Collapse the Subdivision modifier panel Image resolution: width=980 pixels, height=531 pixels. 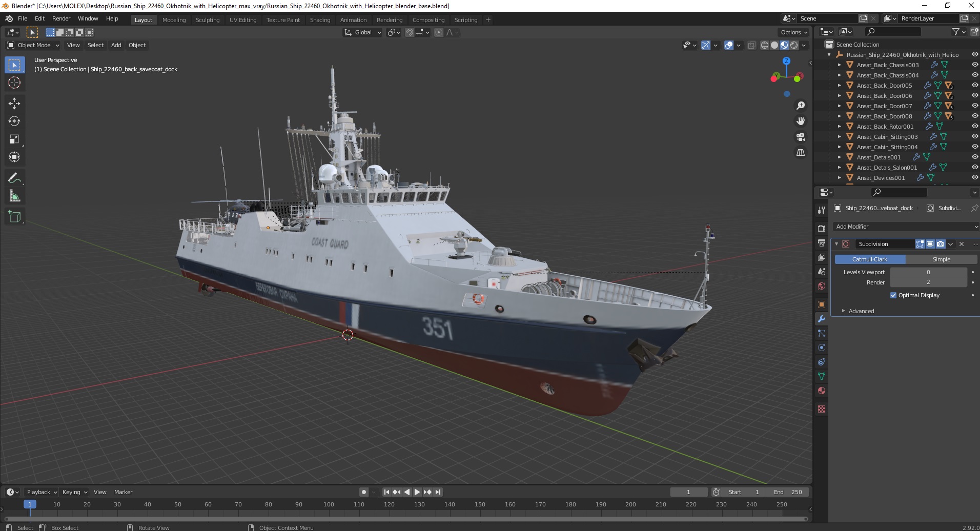pyautogui.click(x=836, y=244)
